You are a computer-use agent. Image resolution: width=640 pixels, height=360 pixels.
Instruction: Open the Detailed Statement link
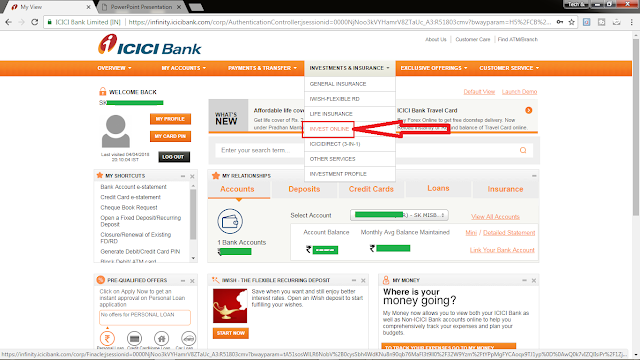509,233
